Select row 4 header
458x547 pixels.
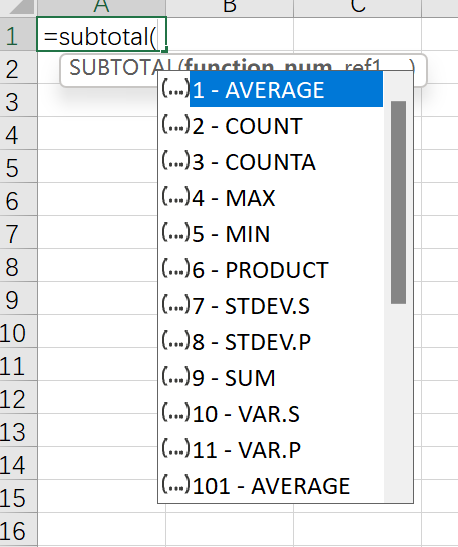[x=18, y=133]
